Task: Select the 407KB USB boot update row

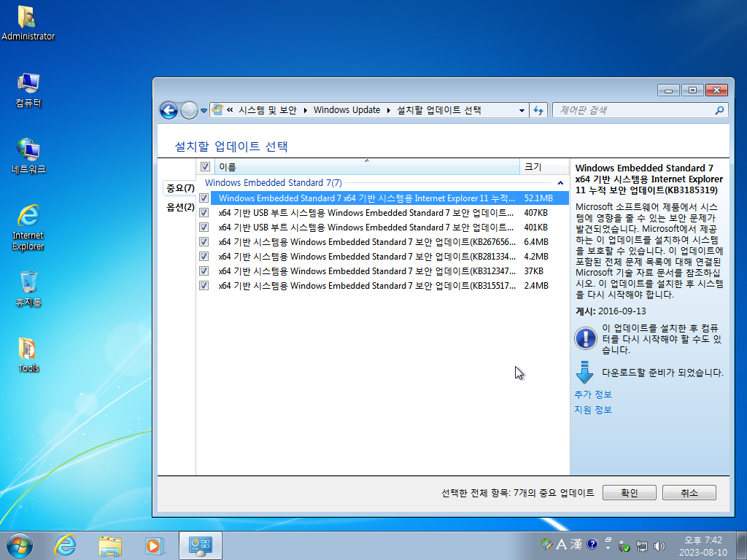Action: point(390,212)
